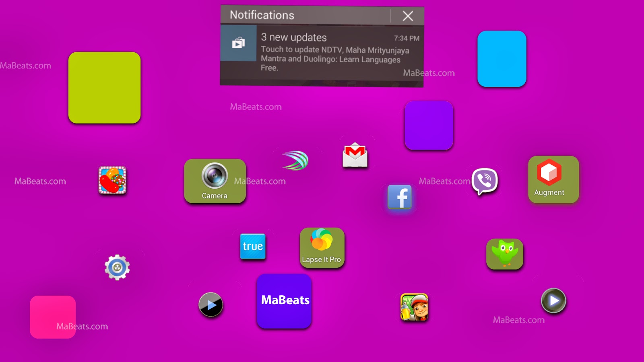Open the Gmail envelope icon
644x362 pixels.
tap(355, 155)
